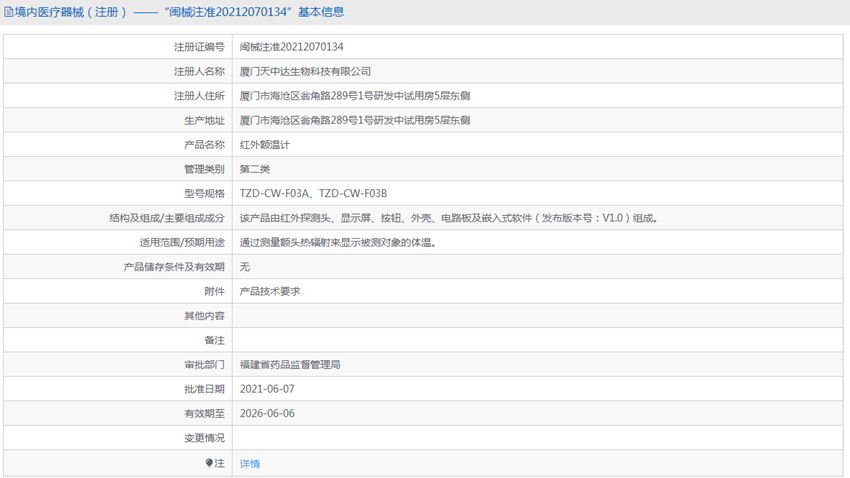Click the 附件 label
This screenshot has height=478, width=850.
click(x=214, y=292)
